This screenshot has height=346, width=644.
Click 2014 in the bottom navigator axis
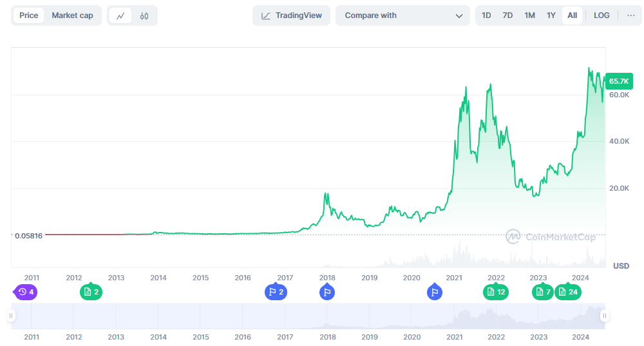[158, 337]
